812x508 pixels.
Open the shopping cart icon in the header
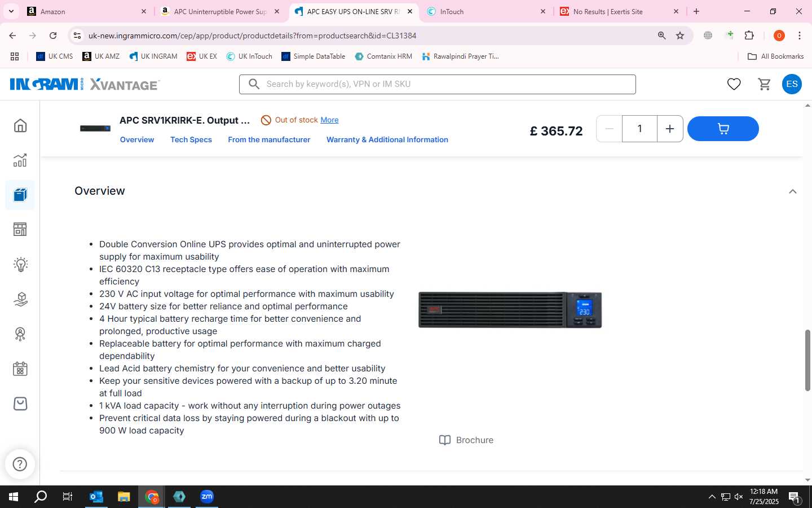765,84
